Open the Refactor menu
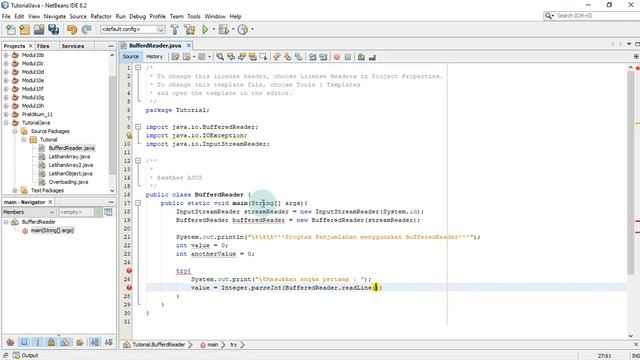This screenshot has height=360, width=640. click(101, 16)
